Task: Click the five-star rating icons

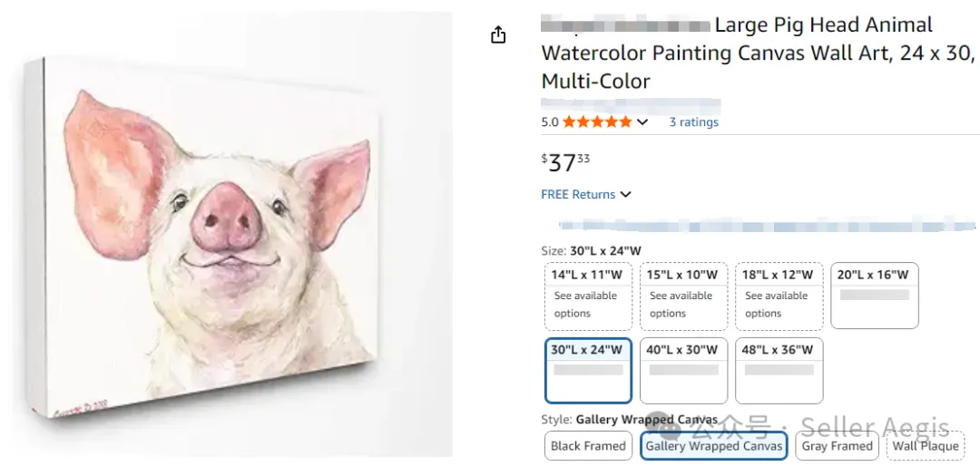Action: point(597,121)
